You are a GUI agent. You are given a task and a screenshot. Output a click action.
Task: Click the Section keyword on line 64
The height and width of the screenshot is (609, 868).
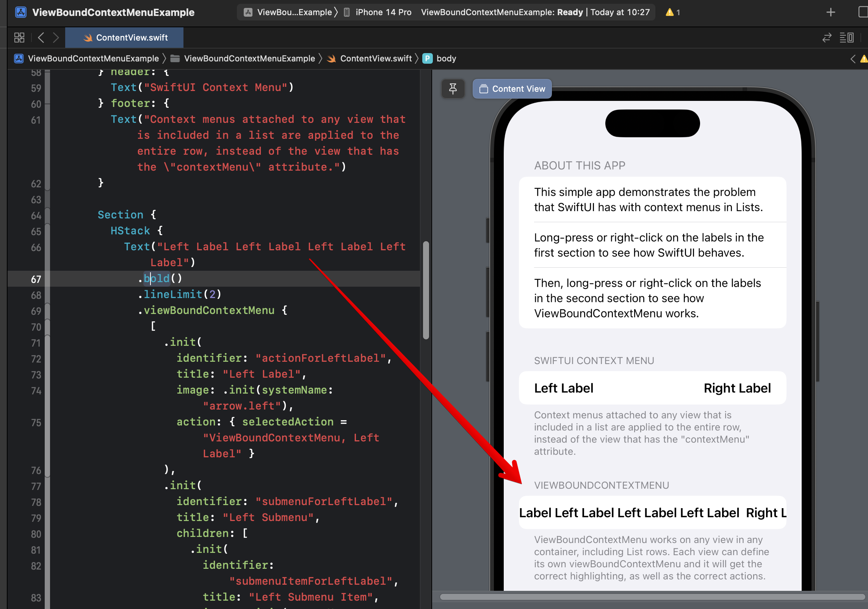tap(121, 215)
